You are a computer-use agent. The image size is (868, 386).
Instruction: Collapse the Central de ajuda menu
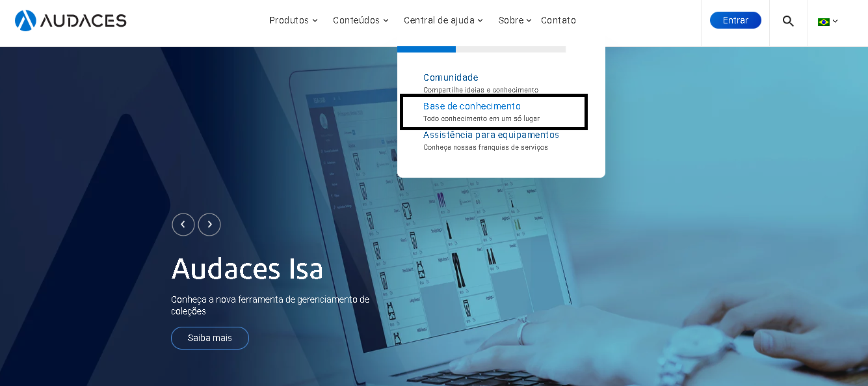tap(443, 20)
